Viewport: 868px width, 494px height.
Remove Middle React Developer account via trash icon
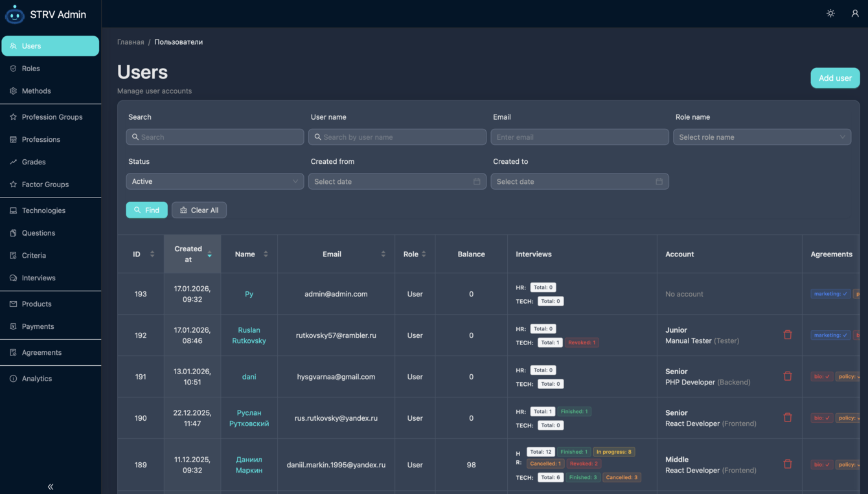788,464
